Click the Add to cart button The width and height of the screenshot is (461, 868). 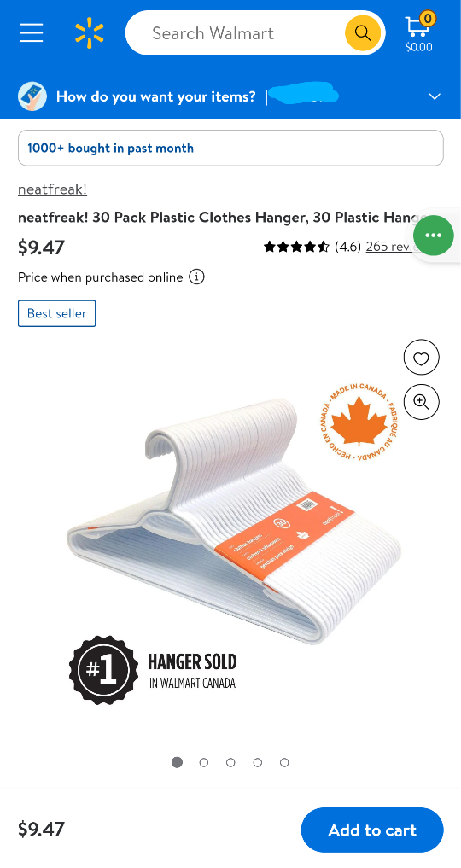tap(372, 830)
